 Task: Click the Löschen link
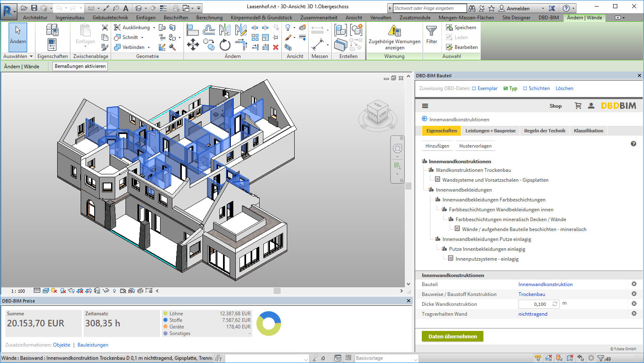[564, 88]
